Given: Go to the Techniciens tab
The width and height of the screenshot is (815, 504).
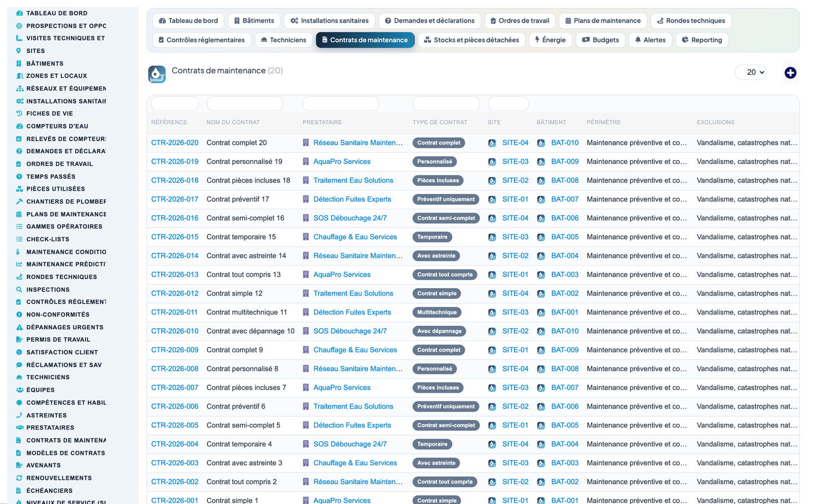Looking at the screenshot, I should (284, 40).
